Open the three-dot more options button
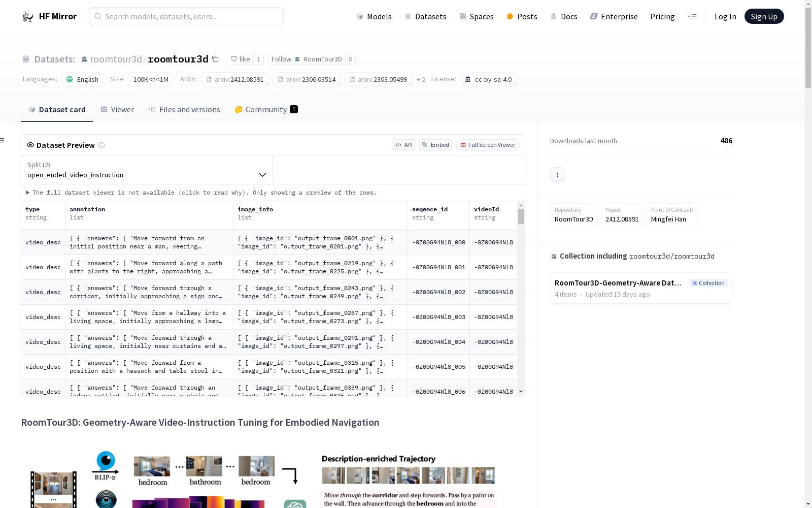The height and width of the screenshot is (508, 812). (x=558, y=175)
